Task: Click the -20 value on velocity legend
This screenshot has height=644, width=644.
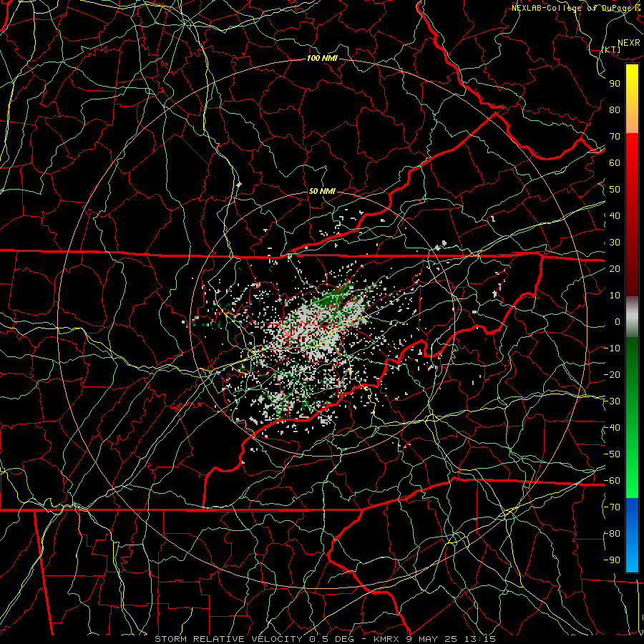Action: (613, 375)
